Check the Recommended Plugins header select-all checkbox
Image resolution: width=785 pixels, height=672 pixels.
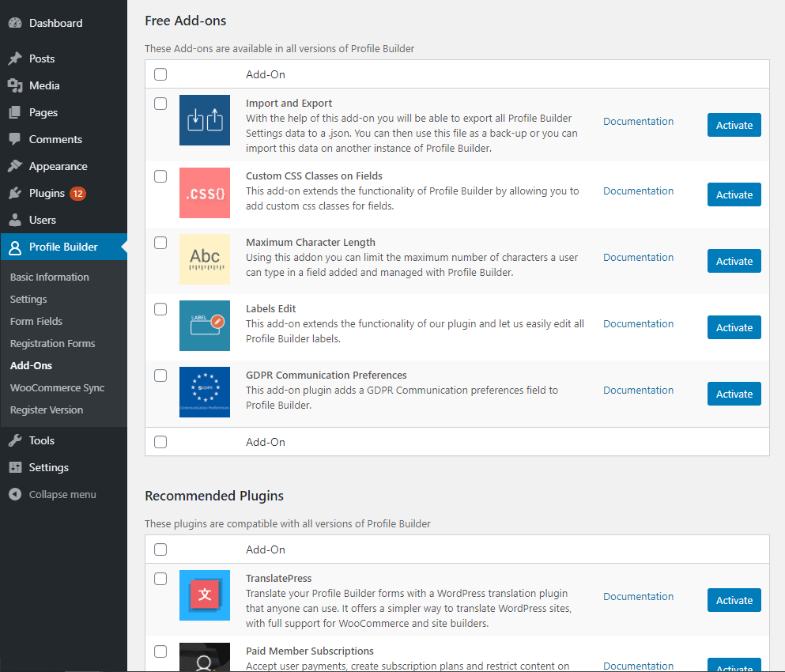(x=160, y=549)
